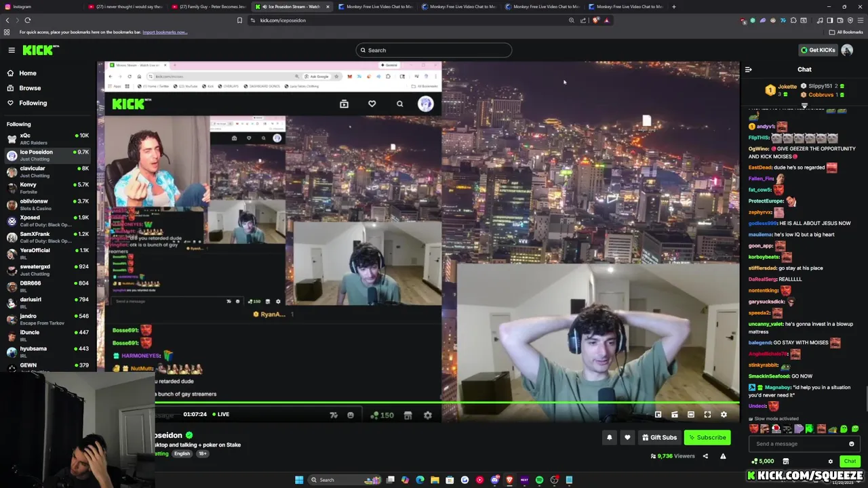Open emote picker in message box
The width and height of the screenshot is (868, 488).
point(852,444)
